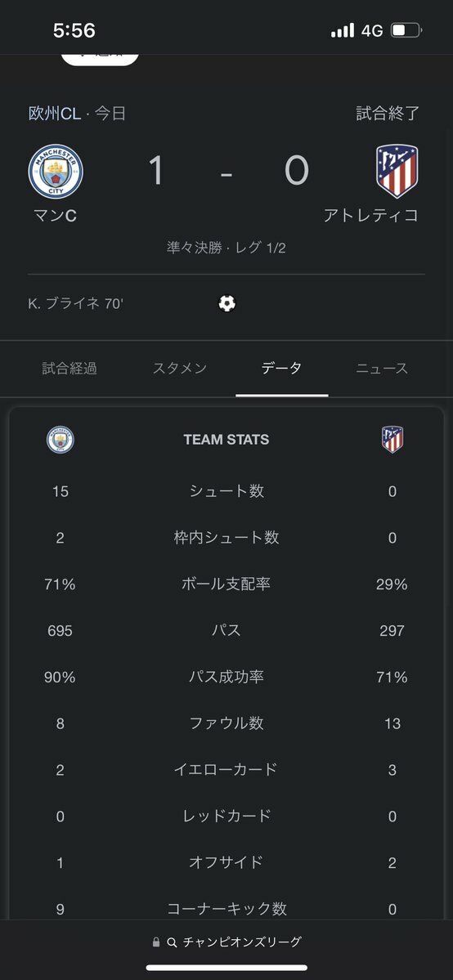
Task: Open the 欧州CL competition link
Action: pyautogui.click(x=55, y=113)
